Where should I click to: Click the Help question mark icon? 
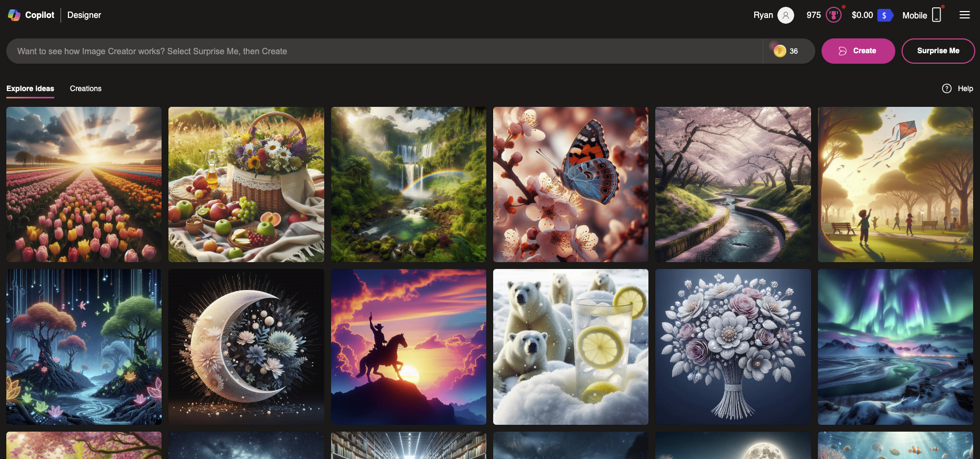pos(946,88)
